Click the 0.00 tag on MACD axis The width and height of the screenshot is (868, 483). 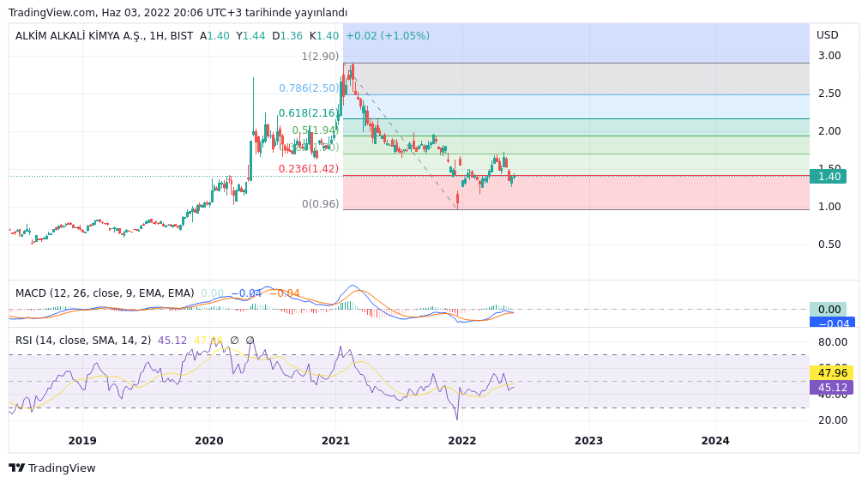[x=829, y=310]
